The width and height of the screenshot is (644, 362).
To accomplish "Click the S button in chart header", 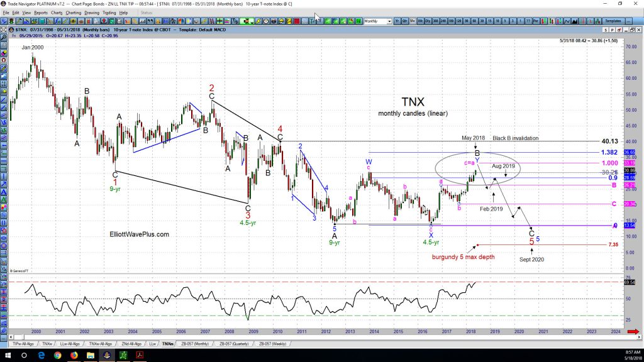I will [606, 30].
